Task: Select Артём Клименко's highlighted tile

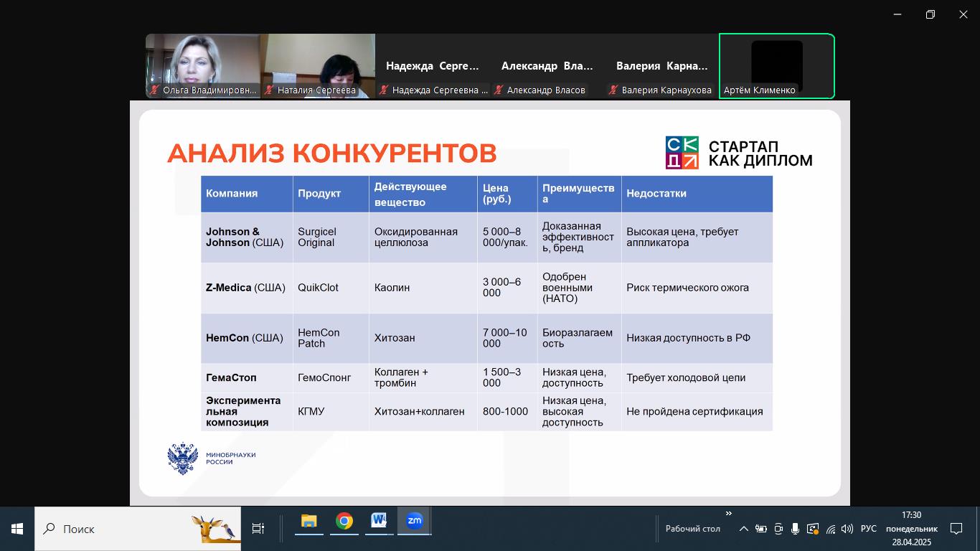Action: point(777,66)
